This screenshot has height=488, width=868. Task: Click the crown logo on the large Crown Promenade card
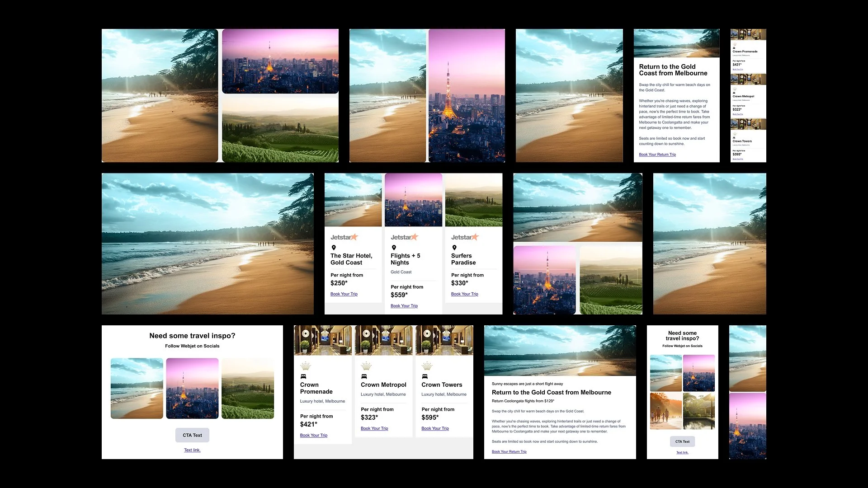pyautogui.click(x=306, y=366)
